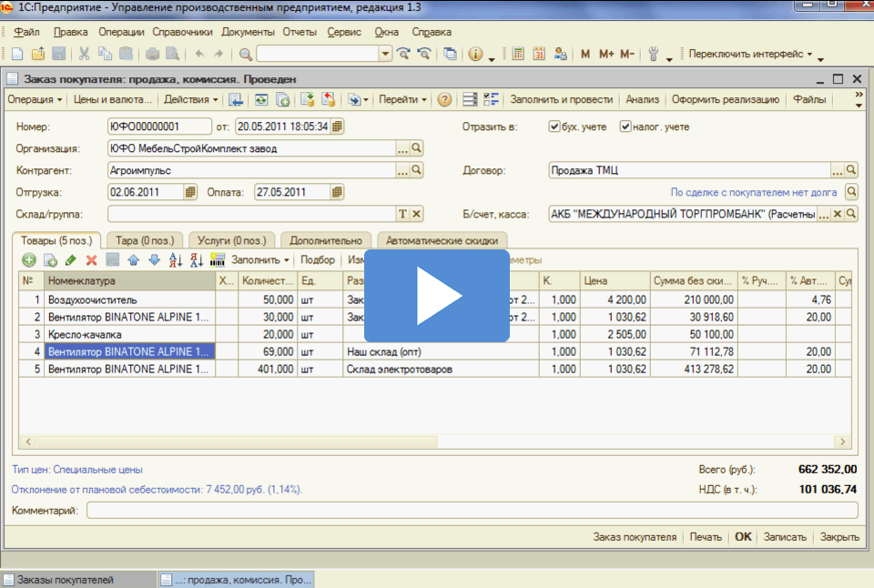
Task: Open the Calendar icon in main toolbar
Action: tap(539, 54)
